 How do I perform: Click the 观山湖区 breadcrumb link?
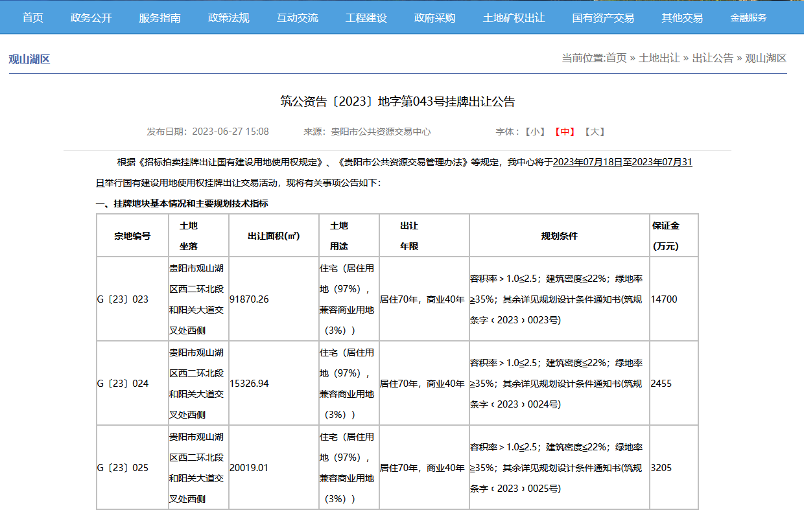pos(766,58)
